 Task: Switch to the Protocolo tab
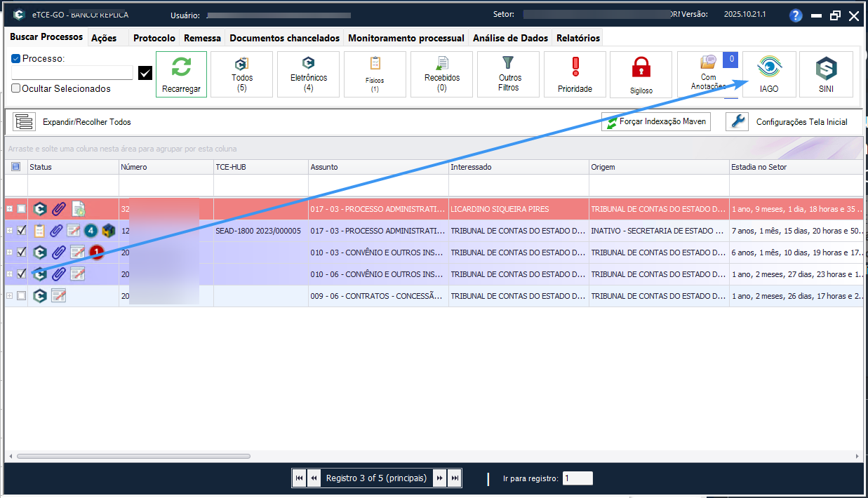[154, 39]
